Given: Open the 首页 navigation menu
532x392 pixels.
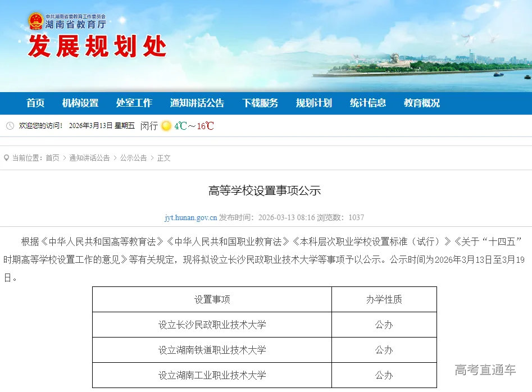Looking at the screenshot, I should click(x=35, y=103).
